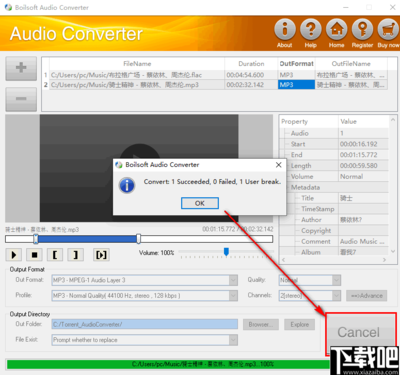Screen dimensions: 400x375
Task: Remove selected file with minus button
Action: 21,99
